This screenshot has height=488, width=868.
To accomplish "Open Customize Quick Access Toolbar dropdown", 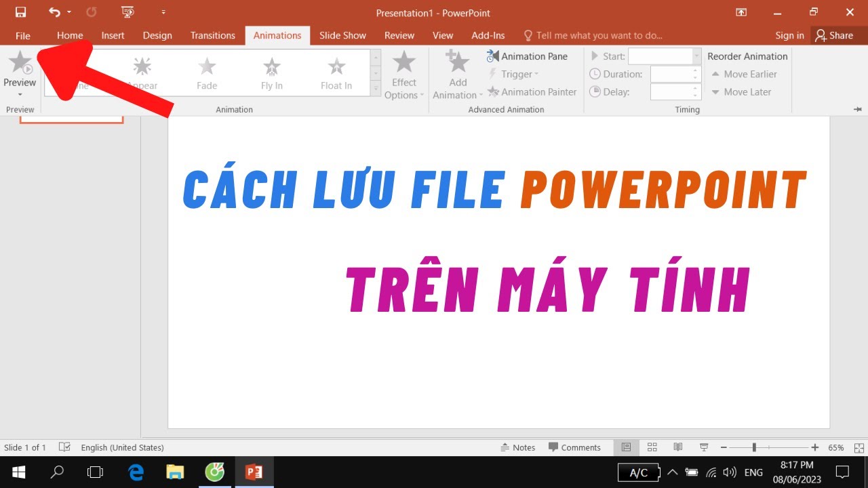I will click(x=163, y=12).
